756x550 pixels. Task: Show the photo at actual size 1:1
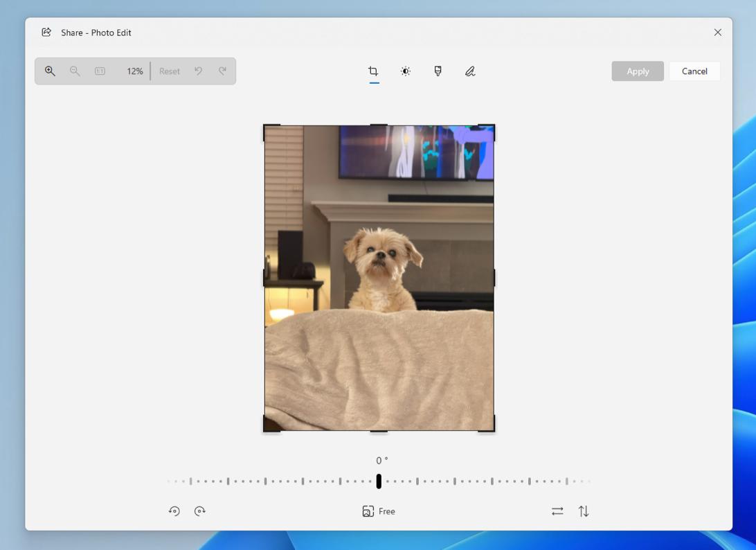100,71
